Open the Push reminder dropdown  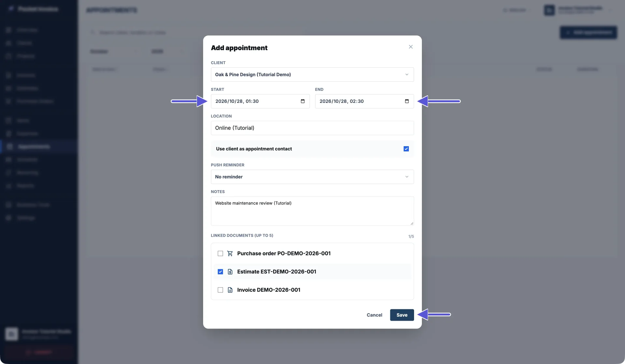pos(312,177)
